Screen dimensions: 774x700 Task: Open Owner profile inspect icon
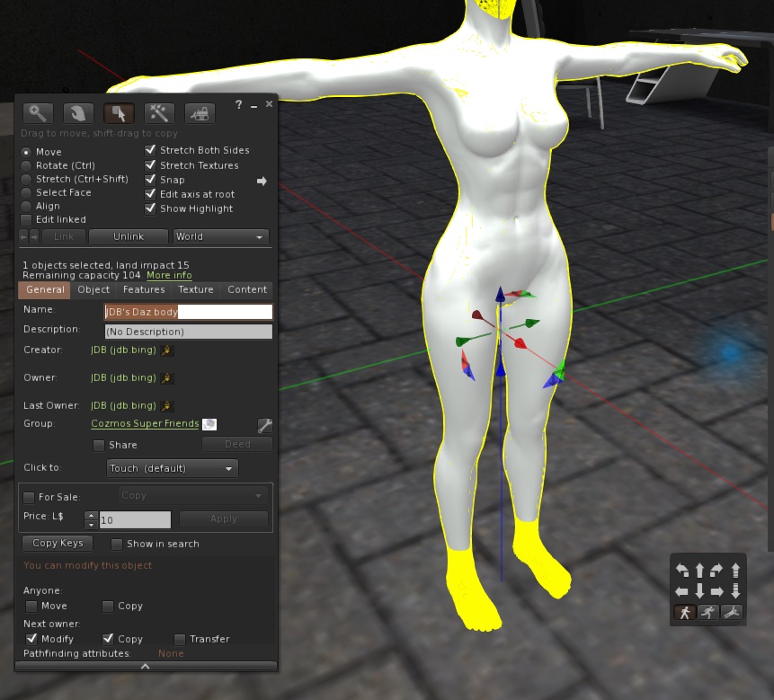167,378
